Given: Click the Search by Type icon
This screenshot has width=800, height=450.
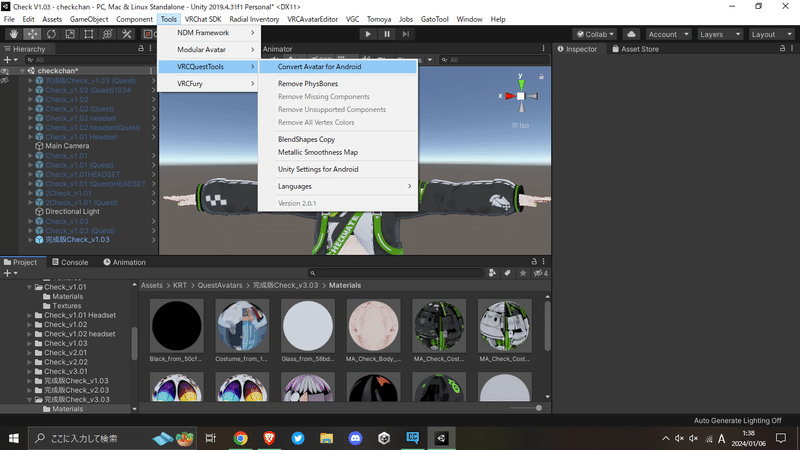Looking at the screenshot, I should click(492, 273).
